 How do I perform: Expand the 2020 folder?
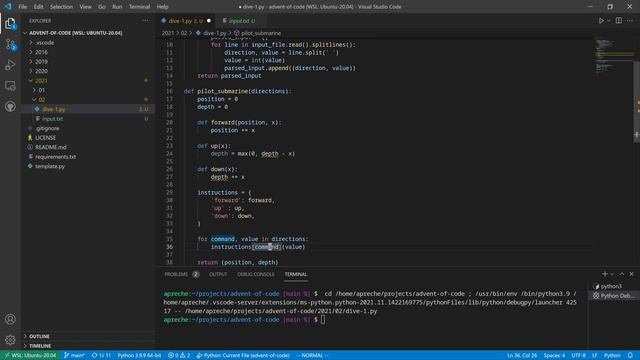pyautogui.click(x=88, y=71)
